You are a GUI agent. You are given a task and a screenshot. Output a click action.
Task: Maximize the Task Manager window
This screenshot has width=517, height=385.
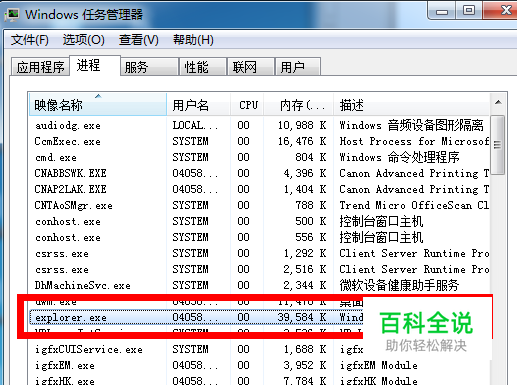pos(469,11)
